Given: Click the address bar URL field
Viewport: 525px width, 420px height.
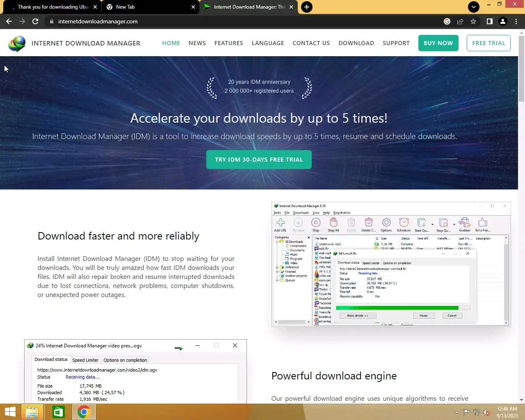Looking at the screenshot, I should click(x=246, y=21).
